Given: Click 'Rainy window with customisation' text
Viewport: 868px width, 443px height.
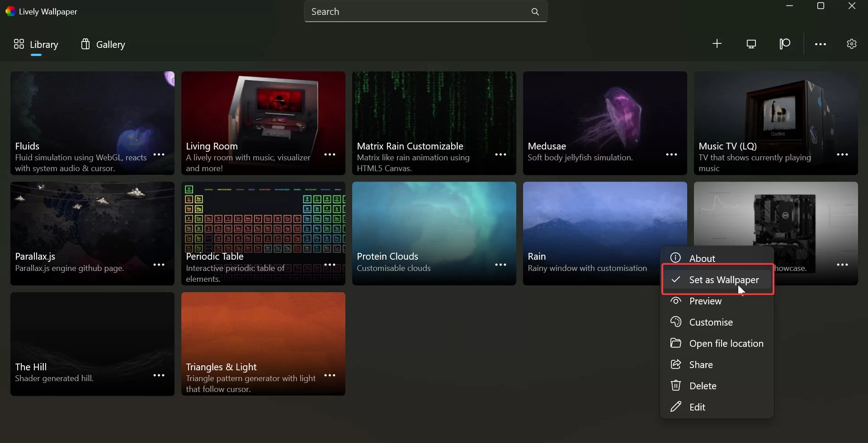Looking at the screenshot, I should pyautogui.click(x=587, y=268).
